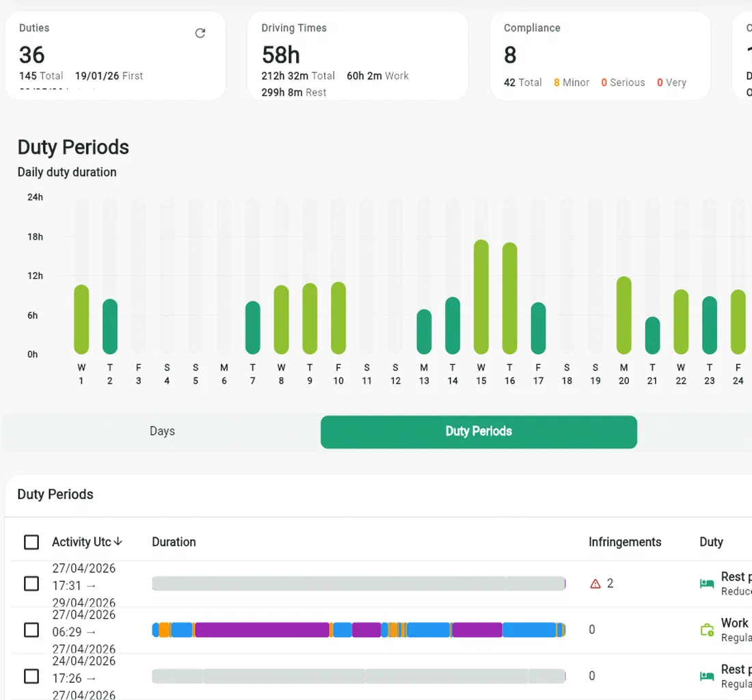Click the "42 Total" compliance text
Viewport: 752px width, 700px height.
pyautogui.click(x=522, y=83)
